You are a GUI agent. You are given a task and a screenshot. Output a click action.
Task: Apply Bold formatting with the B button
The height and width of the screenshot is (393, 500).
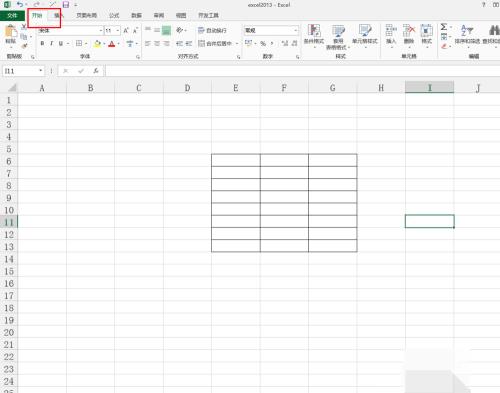(x=42, y=43)
